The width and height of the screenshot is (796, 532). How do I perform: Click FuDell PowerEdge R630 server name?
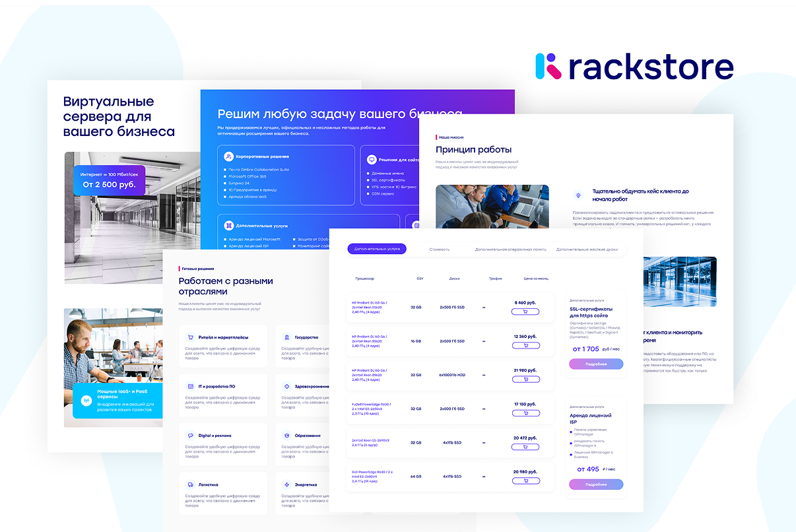[x=371, y=409]
